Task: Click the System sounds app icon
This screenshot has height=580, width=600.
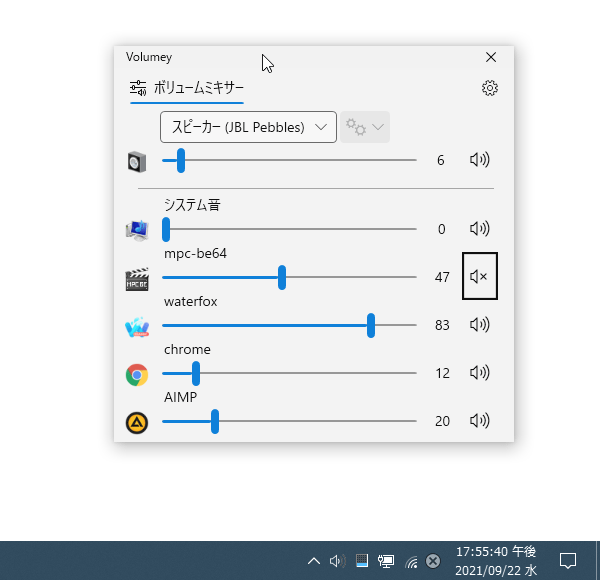Action: point(137,230)
